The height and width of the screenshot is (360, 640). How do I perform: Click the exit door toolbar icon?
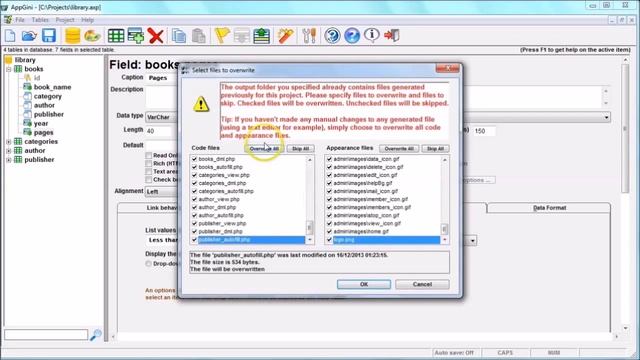[391, 36]
